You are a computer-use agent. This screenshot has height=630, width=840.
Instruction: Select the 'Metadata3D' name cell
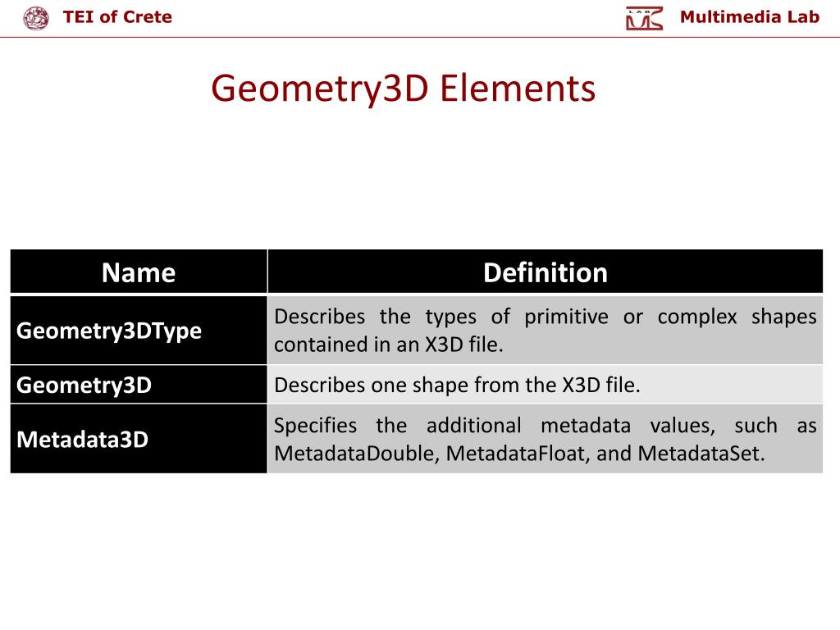click(x=139, y=439)
